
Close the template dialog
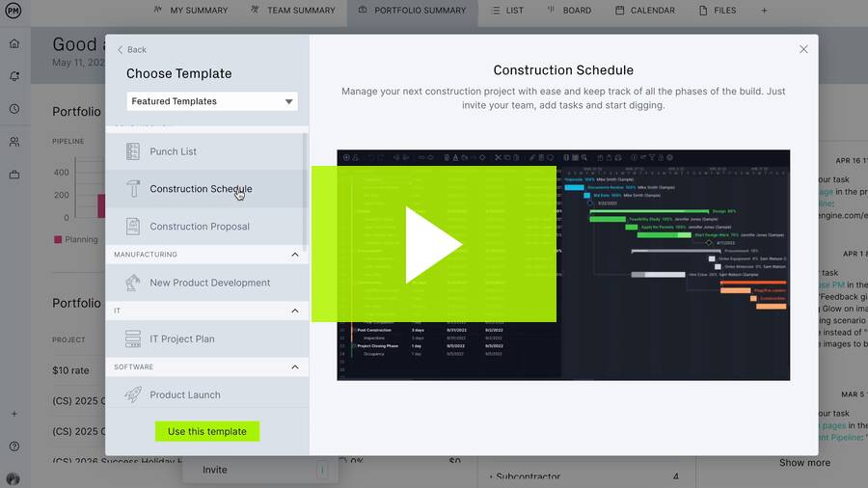(803, 49)
